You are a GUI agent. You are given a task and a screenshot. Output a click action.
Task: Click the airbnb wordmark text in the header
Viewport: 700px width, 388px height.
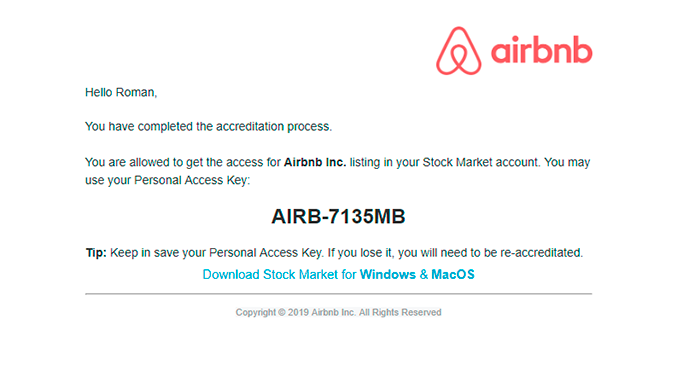pyautogui.click(x=542, y=50)
